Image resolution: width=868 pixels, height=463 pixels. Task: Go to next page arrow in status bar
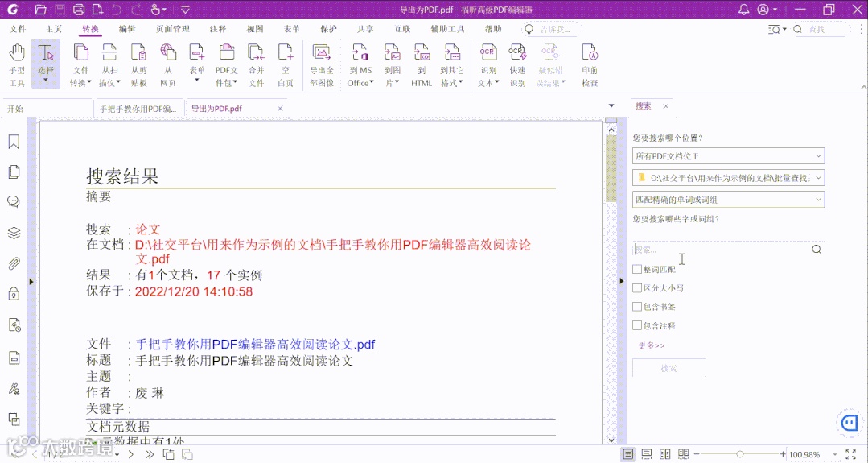tap(130, 454)
